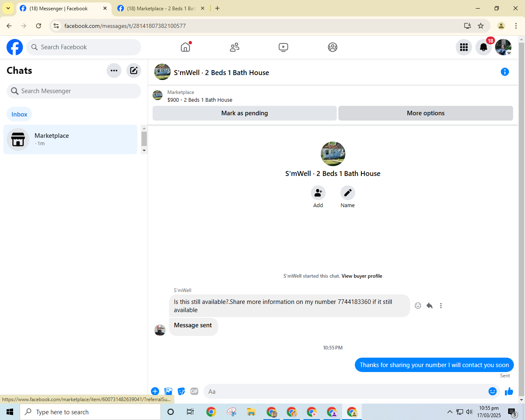Click the chat list scrollbar down arrow
Screen dimensions: 525x420
[x=144, y=151]
